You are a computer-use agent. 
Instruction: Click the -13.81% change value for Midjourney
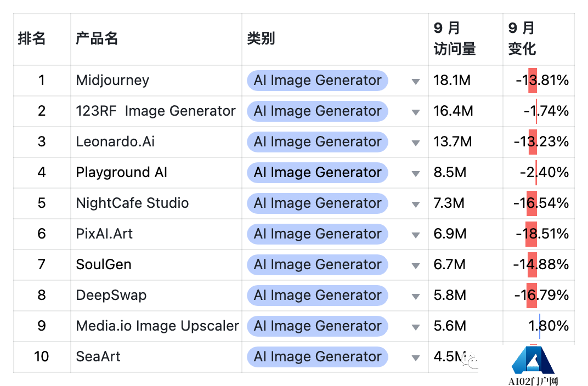(x=542, y=80)
